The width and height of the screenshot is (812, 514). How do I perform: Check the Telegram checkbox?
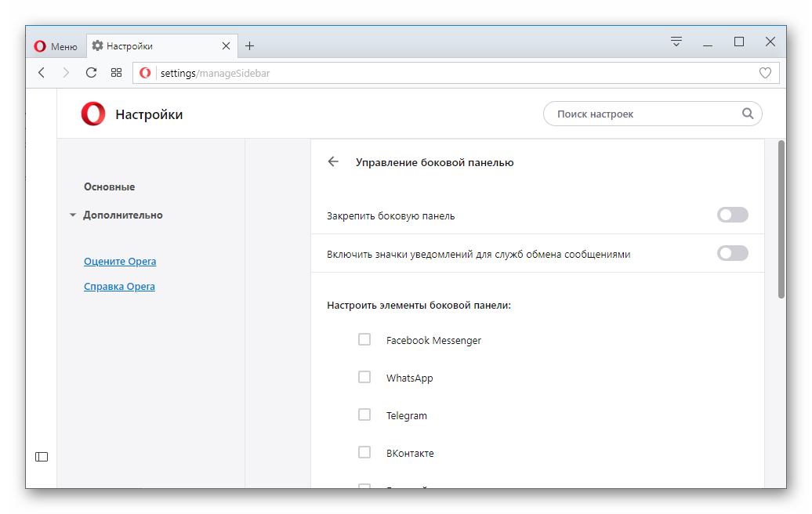tap(364, 415)
